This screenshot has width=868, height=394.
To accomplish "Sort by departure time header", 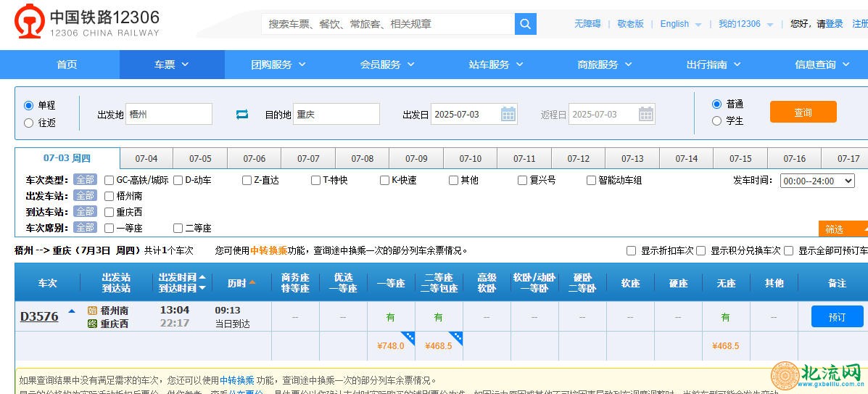I will (182, 277).
